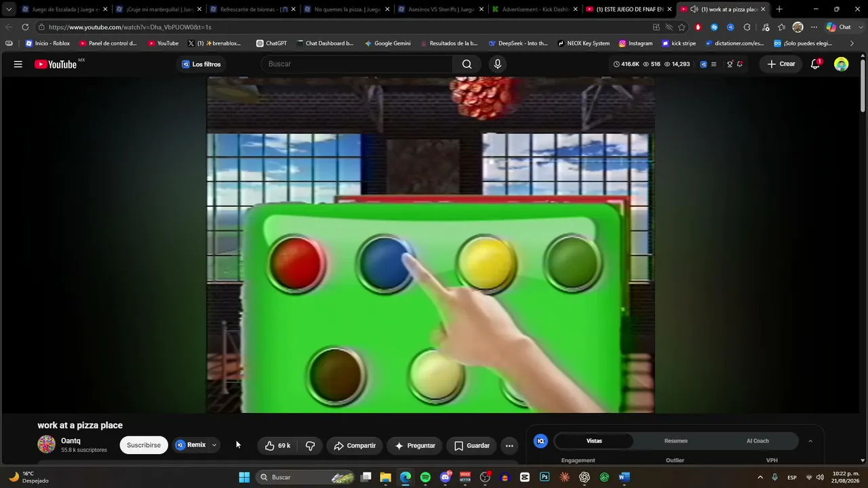The width and height of the screenshot is (868, 488).
Task: Switch to the Resumen tab
Action: tap(675, 441)
